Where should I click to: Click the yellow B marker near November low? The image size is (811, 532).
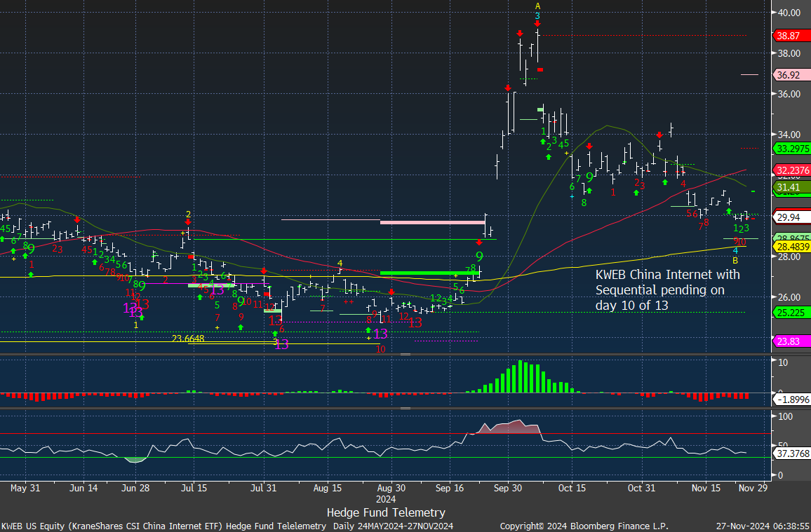[735, 261]
